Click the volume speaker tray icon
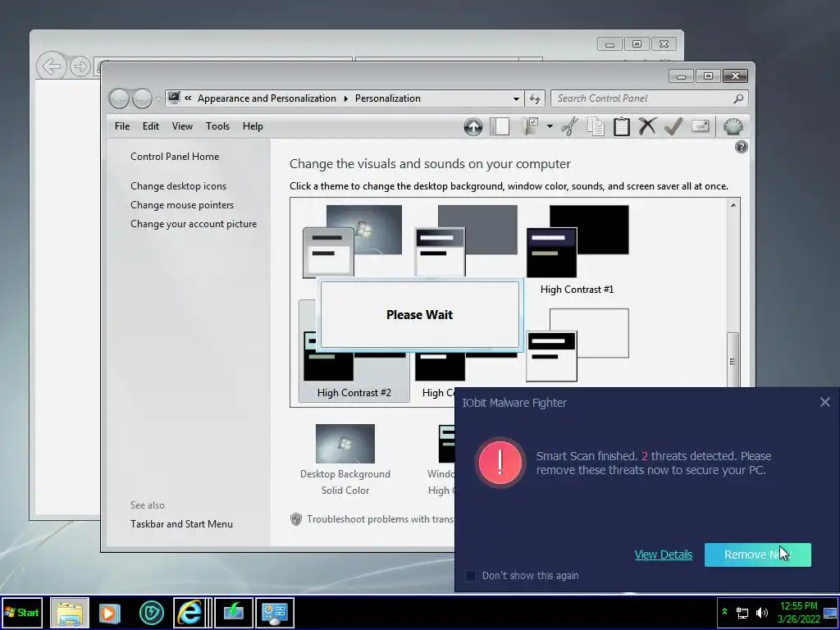This screenshot has height=630, width=840. point(761,612)
